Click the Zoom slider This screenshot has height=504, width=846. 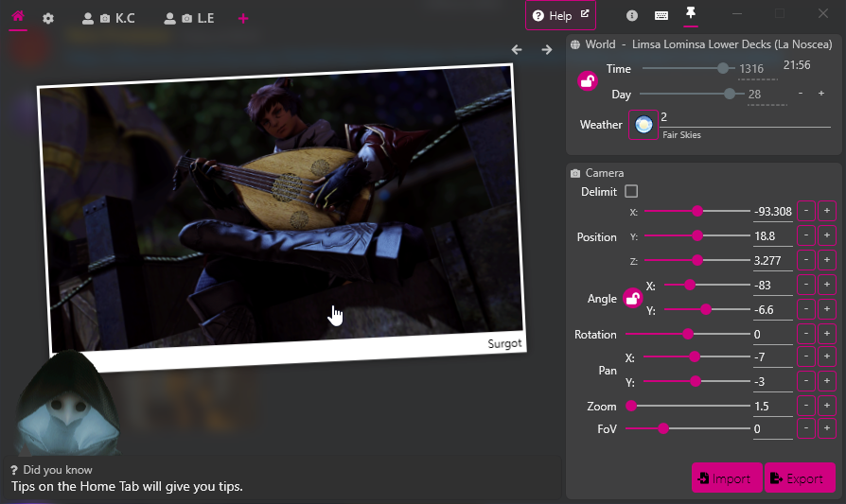687,406
